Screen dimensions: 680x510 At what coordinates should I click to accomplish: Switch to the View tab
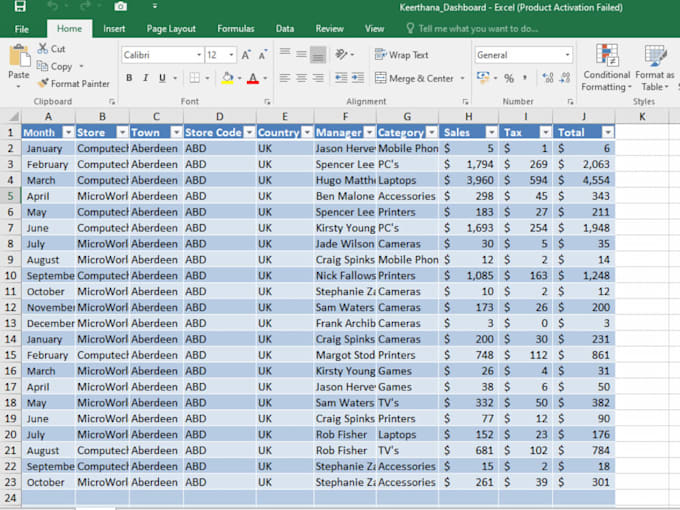tap(374, 29)
